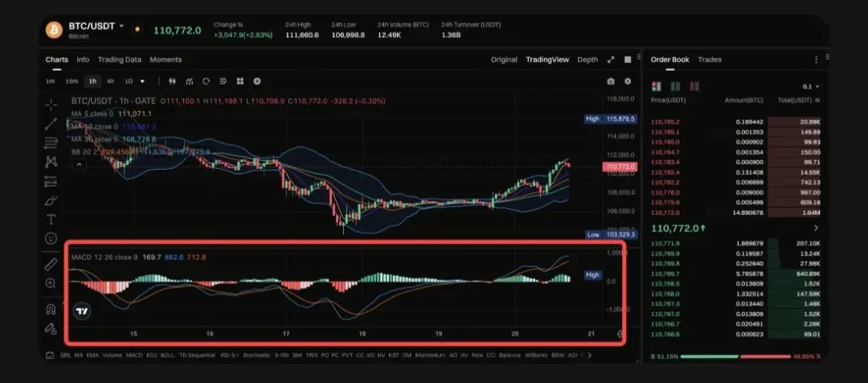This screenshot has height=383, width=868.
Task: Show both buy and sell orders view
Action: tap(657, 86)
